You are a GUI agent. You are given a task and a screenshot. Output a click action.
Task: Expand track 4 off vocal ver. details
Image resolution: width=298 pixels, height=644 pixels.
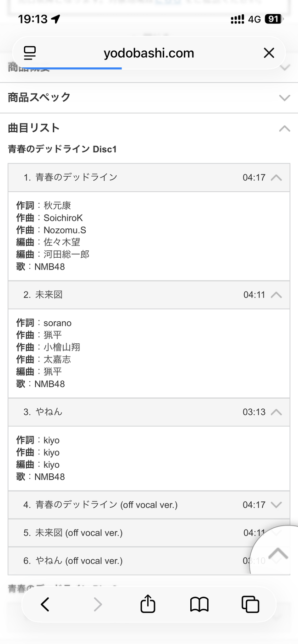(x=276, y=505)
